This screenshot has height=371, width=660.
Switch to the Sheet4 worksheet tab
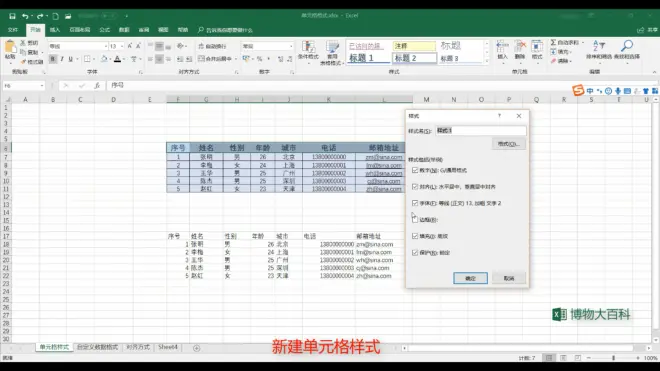tap(168, 347)
